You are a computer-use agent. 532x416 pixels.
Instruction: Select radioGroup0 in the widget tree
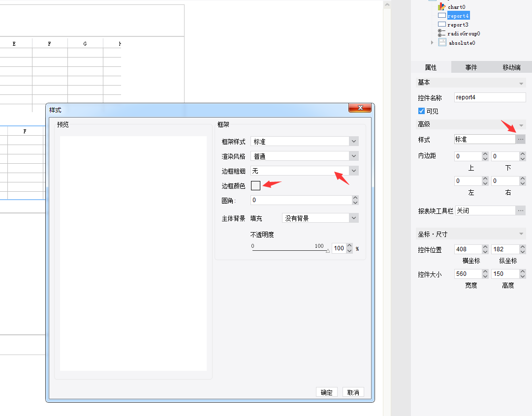point(464,33)
